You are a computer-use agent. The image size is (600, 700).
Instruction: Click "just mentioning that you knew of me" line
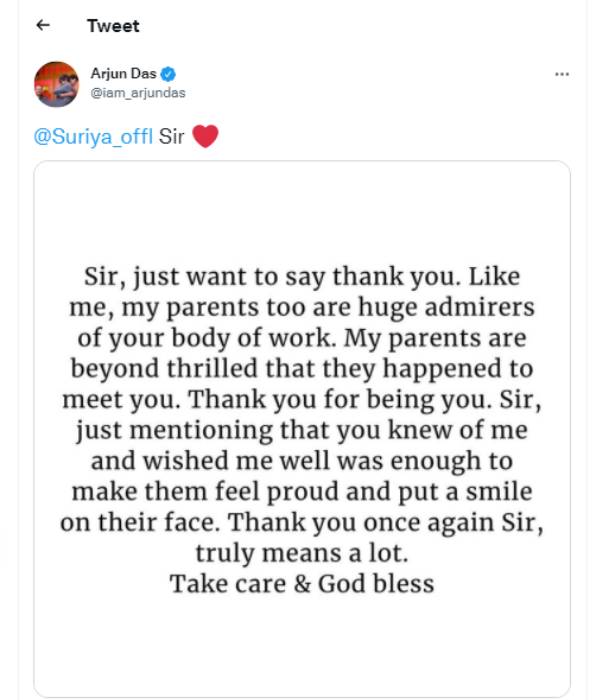(x=302, y=429)
